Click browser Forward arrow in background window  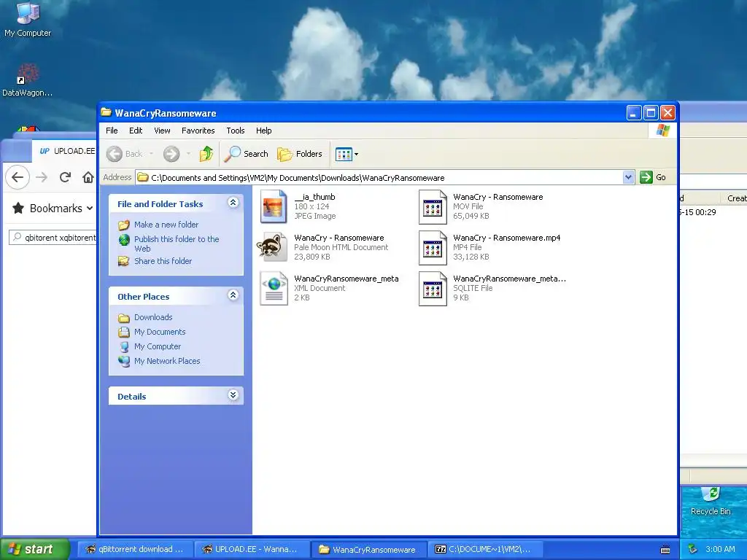42,177
